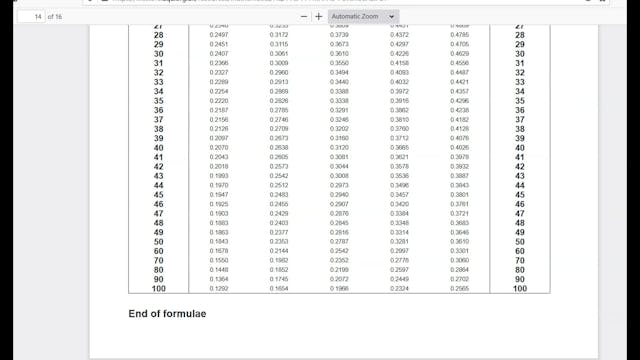Select the table value 0.3291
Screen dimensions: 640x360
[x=339, y=110]
